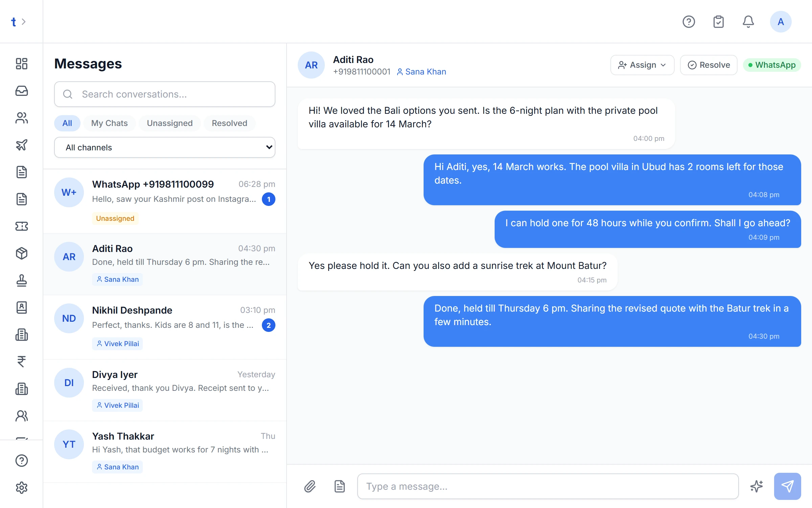Click Vivek Pillai chip under Divya Iyer
The width and height of the screenshot is (812, 508).
click(x=117, y=405)
